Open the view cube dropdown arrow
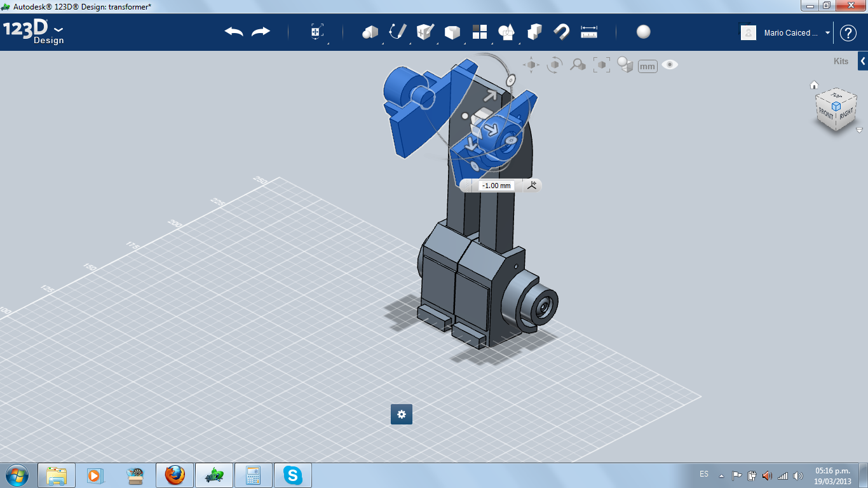The image size is (868, 488). pyautogui.click(x=859, y=130)
